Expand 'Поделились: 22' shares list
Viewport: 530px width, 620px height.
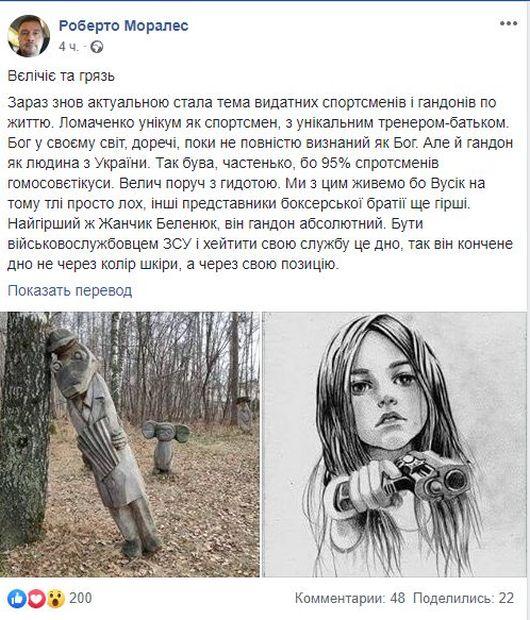(x=464, y=598)
